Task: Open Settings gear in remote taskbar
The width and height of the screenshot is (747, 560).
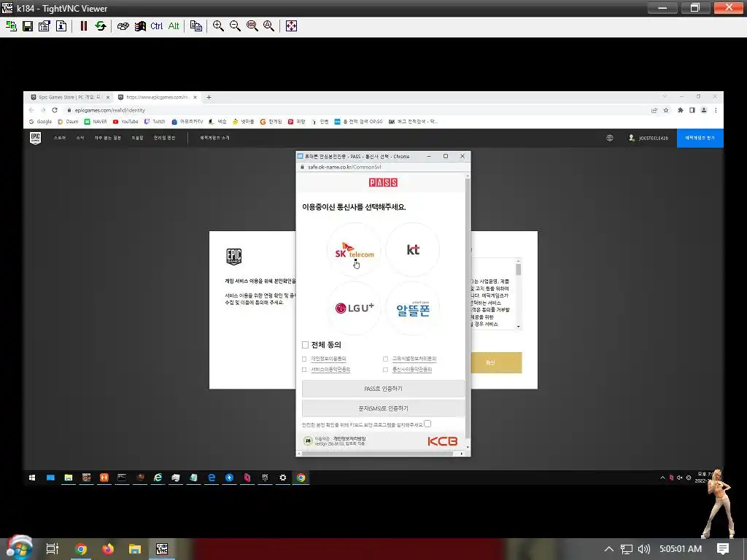Action: point(283,478)
